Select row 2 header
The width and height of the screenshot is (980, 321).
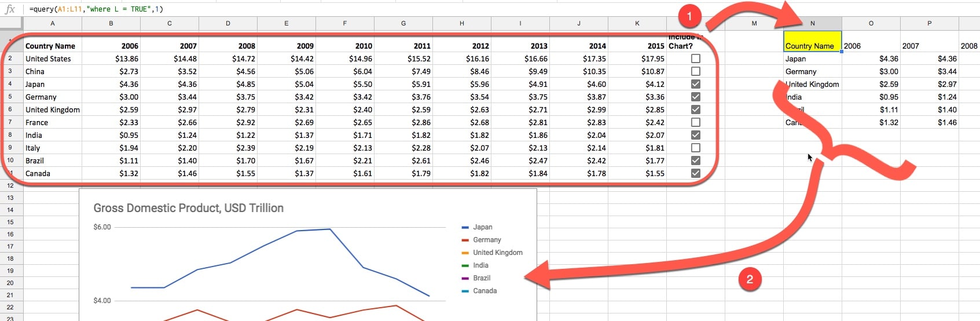10,59
